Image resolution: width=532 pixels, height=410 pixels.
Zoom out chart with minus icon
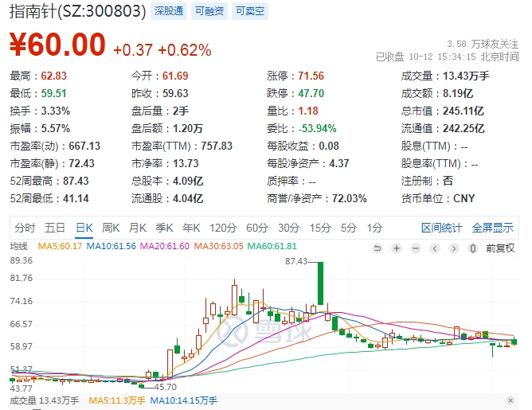pyautogui.click(x=416, y=248)
